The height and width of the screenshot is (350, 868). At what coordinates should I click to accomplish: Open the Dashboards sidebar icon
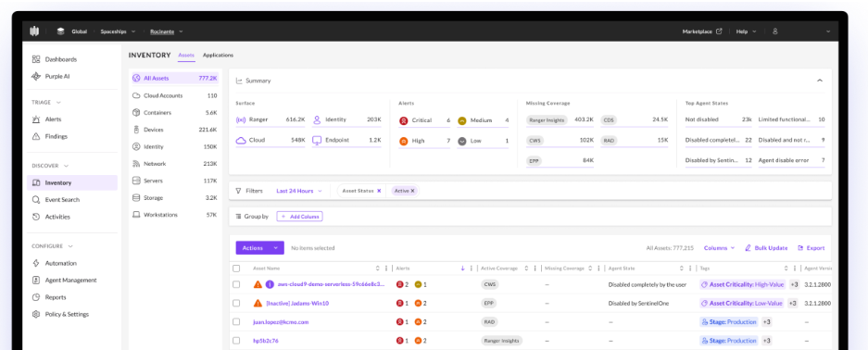point(36,59)
